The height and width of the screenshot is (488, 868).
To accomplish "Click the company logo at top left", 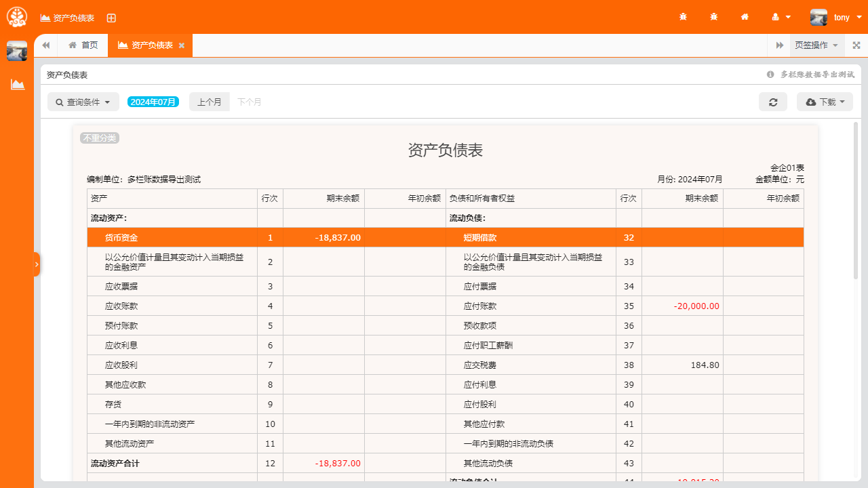I will [16, 16].
